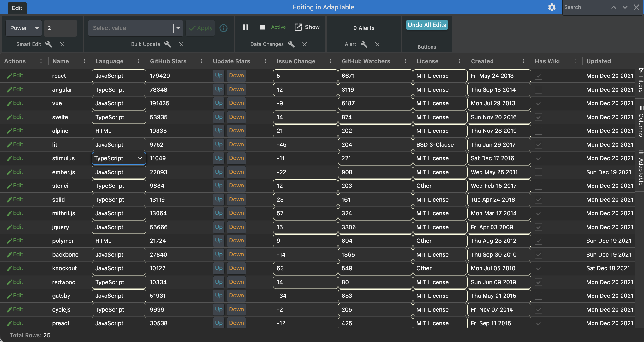The image size is (644, 342).
Task: Click the Apply bulk update button
Action: [x=200, y=28]
